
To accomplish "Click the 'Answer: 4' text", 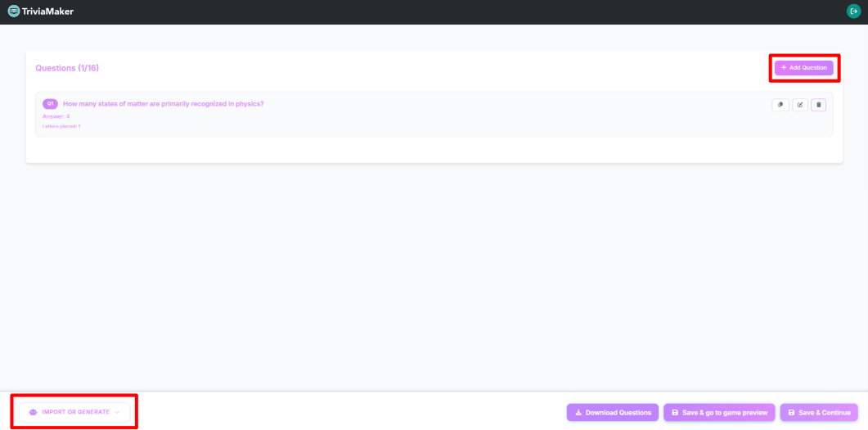I will click(x=56, y=116).
